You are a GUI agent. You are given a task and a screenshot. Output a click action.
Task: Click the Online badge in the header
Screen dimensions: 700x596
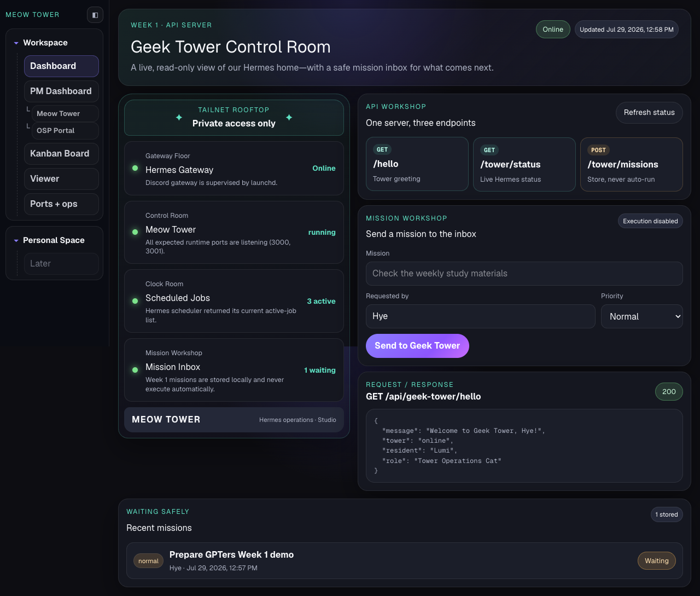pos(553,30)
